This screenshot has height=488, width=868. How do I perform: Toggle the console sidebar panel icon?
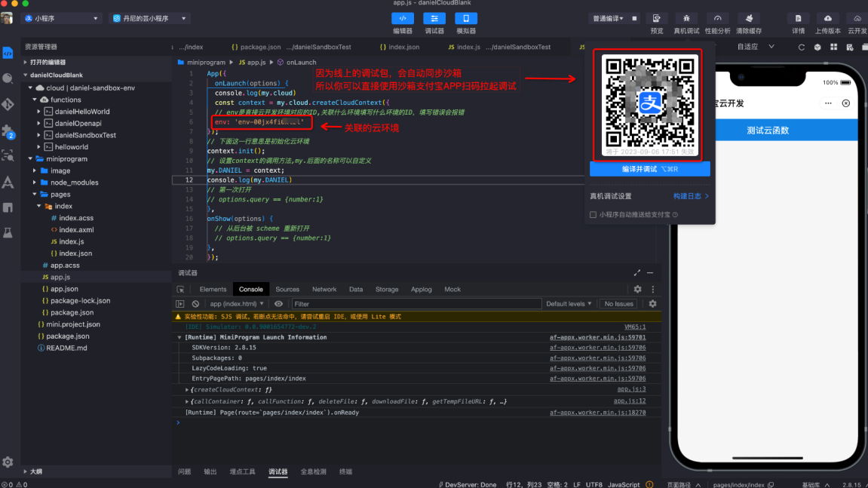pos(180,303)
